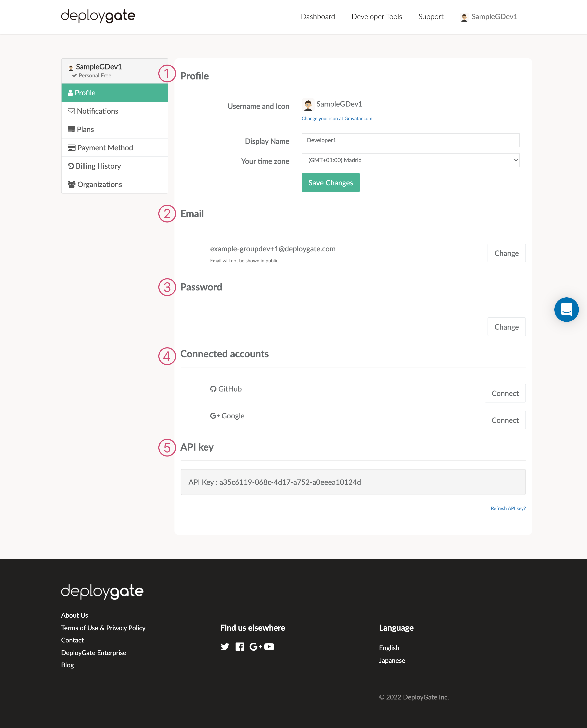Open the Notifications settings via envelope icon

tap(71, 111)
